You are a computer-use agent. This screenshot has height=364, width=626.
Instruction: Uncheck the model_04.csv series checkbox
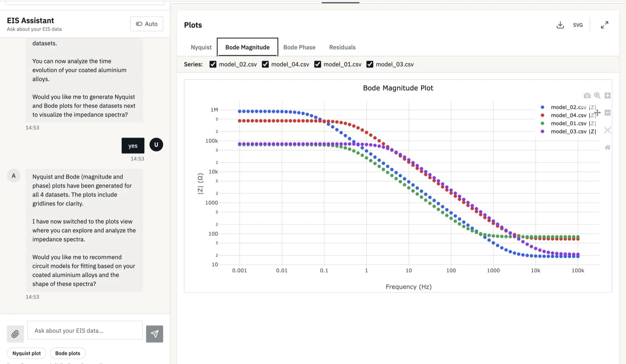[x=265, y=65]
